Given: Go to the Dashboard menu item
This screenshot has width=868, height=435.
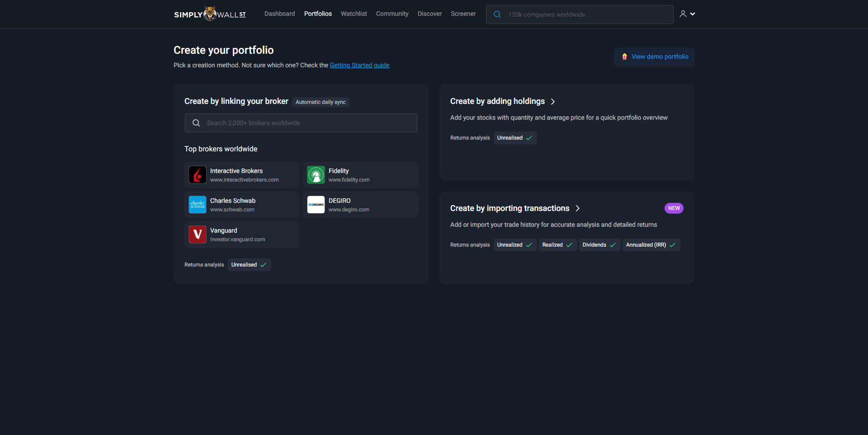Looking at the screenshot, I should pos(279,14).
